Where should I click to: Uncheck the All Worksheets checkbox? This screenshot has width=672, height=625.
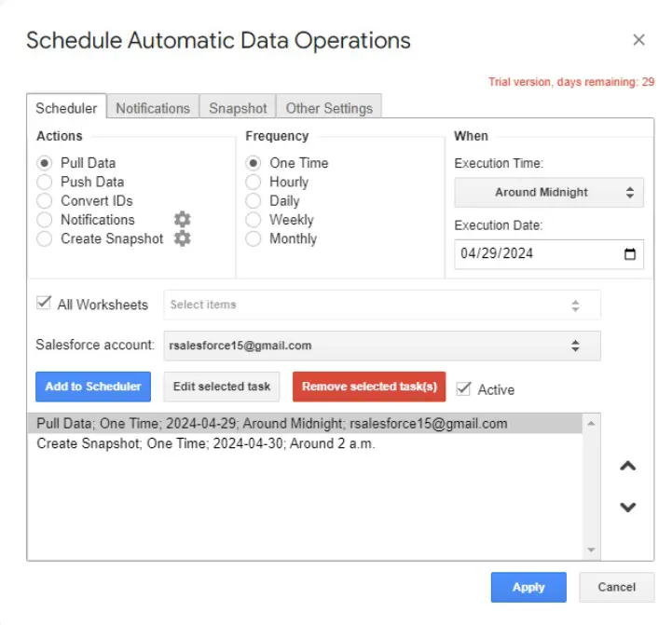coord(43,304)
